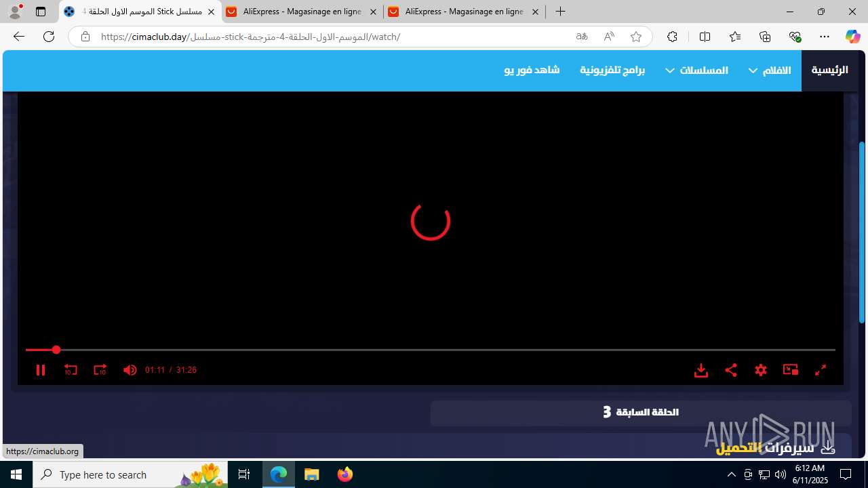
Task: Open the Copilot sidebar icon
Action: pos(852,37)
